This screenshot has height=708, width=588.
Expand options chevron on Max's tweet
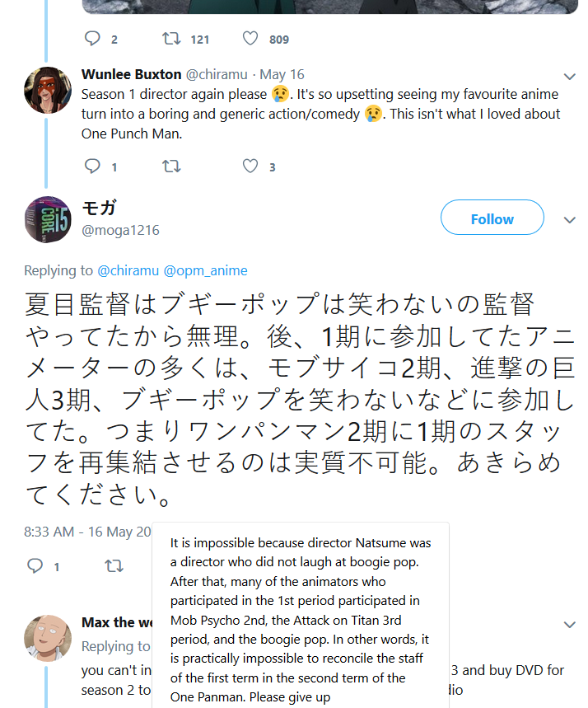(568, 624)
